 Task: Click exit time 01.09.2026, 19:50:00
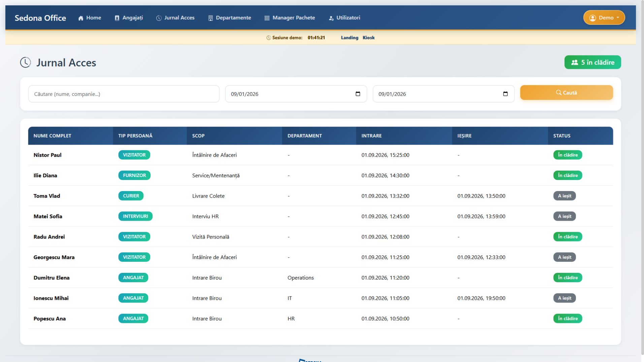(x=481, y=298)
